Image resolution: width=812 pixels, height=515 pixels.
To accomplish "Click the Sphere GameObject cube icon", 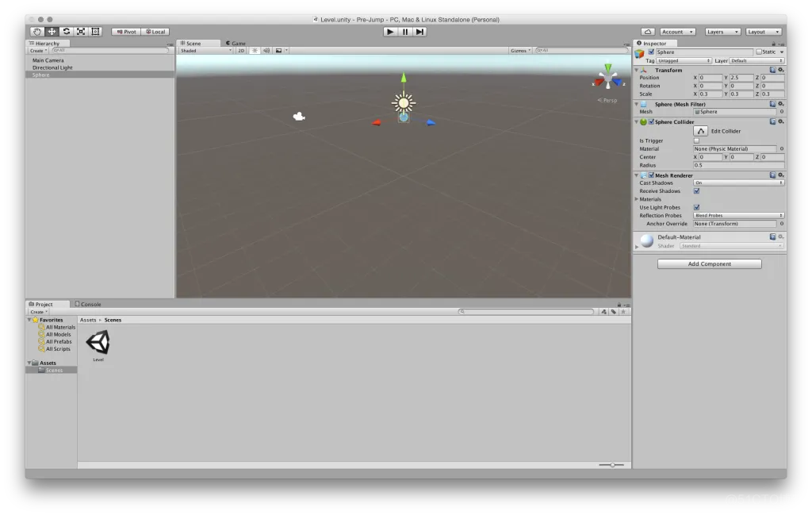I will click(x=640, y=54).
